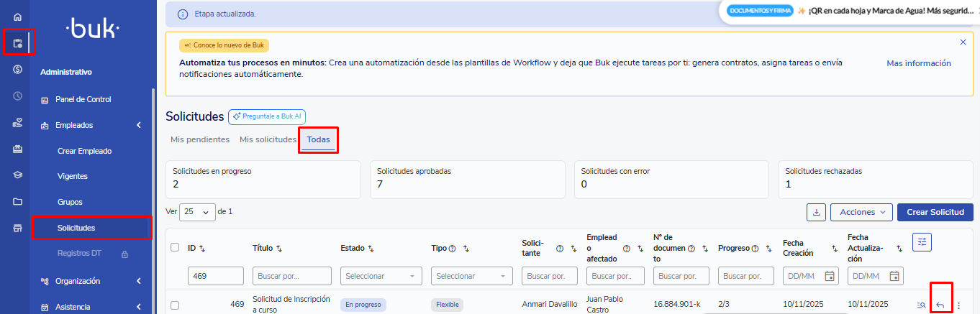
Task: Open the Acciones dropdown
Action: [861, 212]
